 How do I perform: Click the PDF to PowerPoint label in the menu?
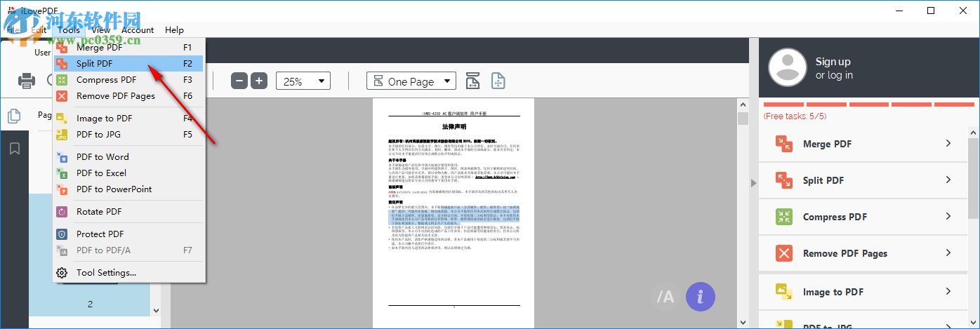(114, 189)
